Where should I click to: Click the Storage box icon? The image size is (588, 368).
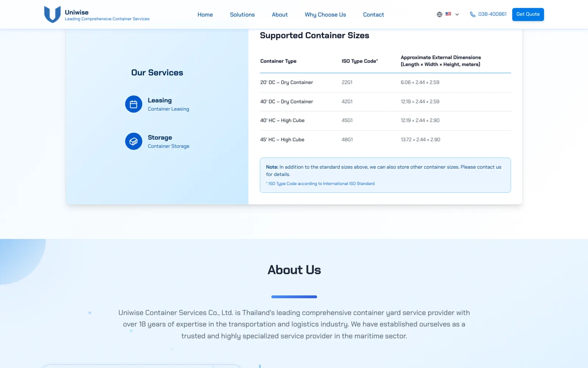134,141
